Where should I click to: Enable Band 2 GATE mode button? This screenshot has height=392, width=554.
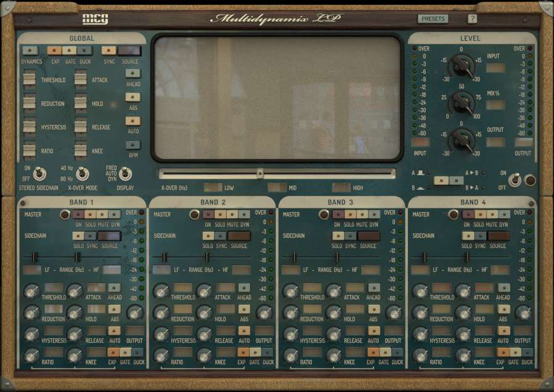point(255,352)
